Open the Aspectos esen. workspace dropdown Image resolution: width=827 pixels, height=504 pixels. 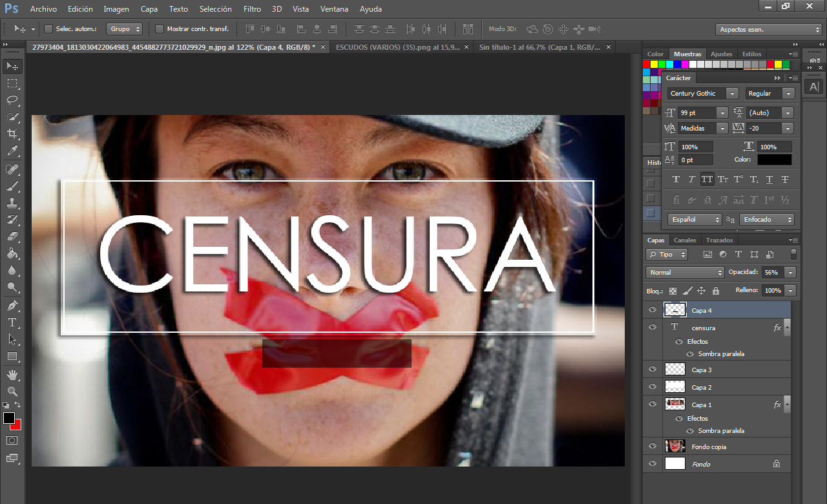(768, 30)
